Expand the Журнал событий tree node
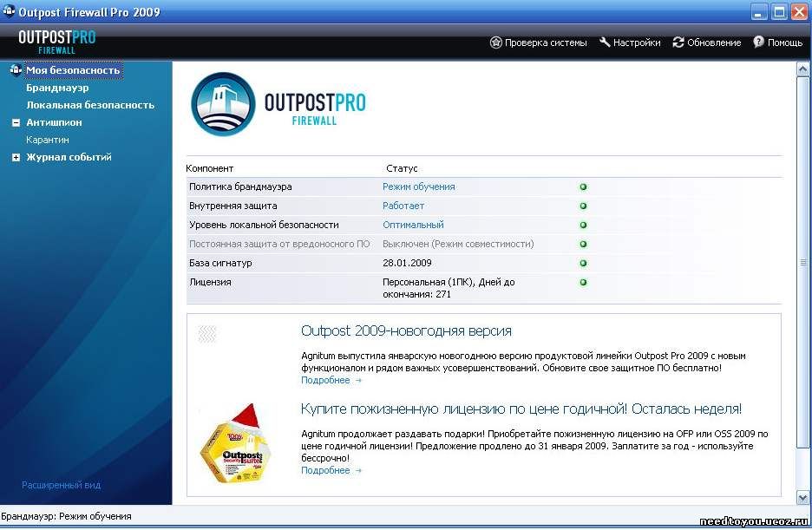 (16, 157)
